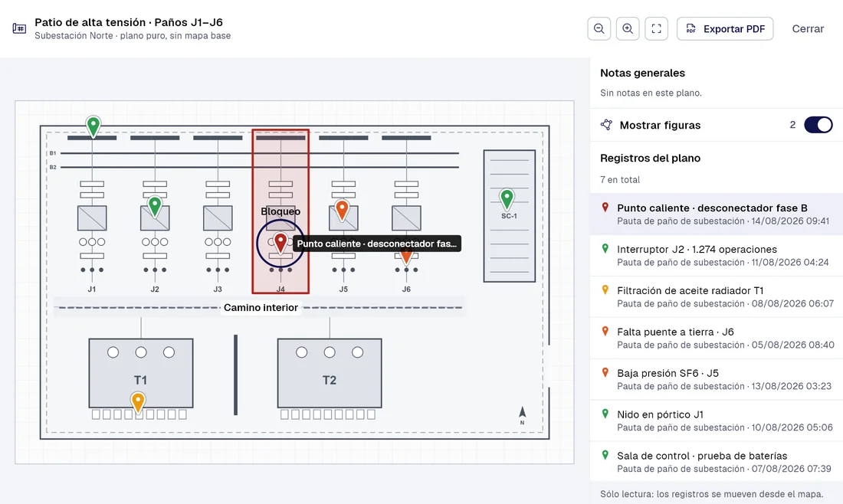The height and width of the screenshot is (504, 843).
Task: Open record Punto caliente · desconectador fase B
Action: [717, 214]
